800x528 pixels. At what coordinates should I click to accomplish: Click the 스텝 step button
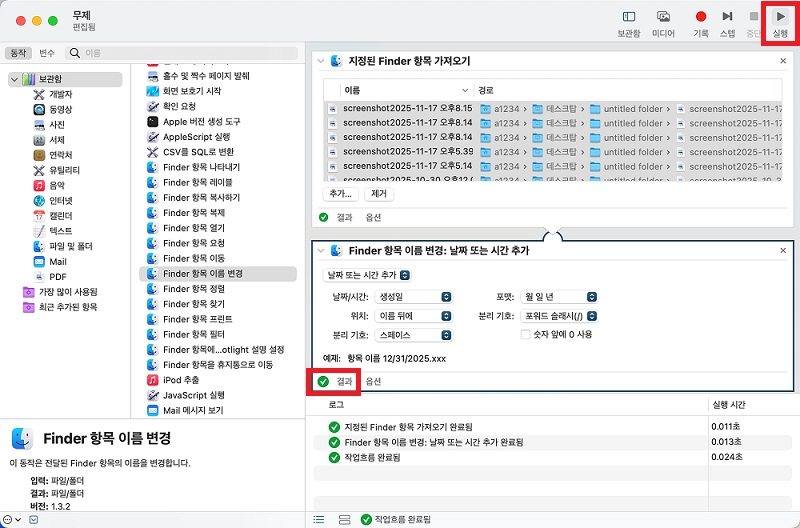[x=727, y=23]
